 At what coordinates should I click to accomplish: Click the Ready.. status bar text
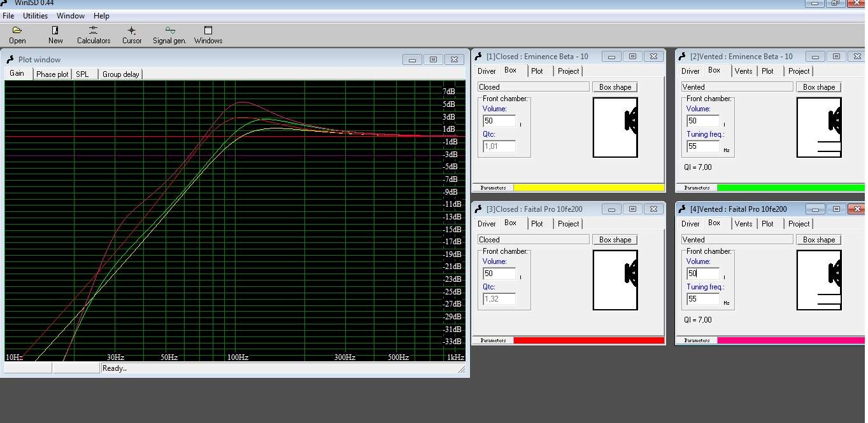pos(115,368)
